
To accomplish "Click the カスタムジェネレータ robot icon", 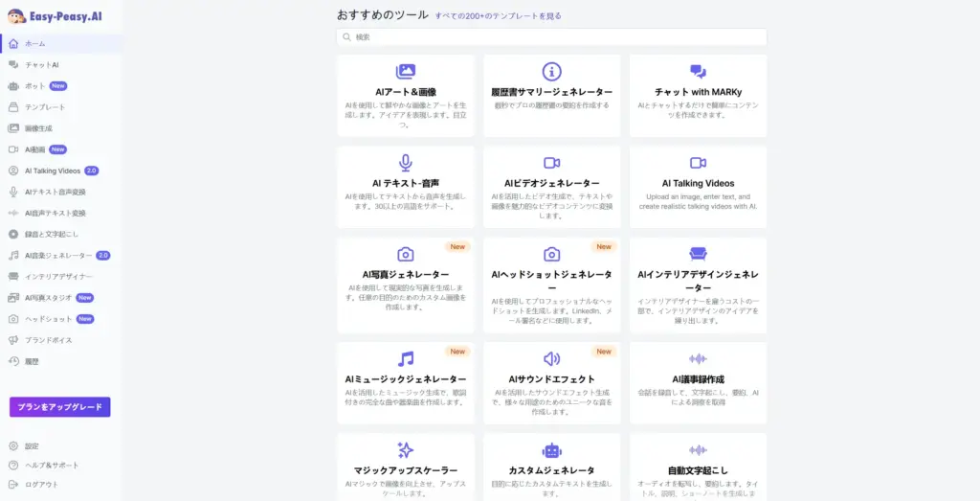I will 551,450.
